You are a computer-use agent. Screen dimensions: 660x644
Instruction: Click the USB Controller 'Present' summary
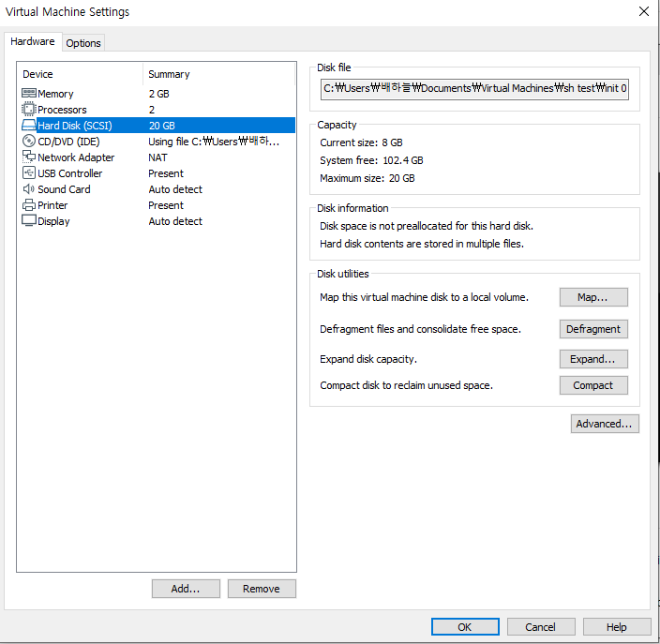[166, 173]
